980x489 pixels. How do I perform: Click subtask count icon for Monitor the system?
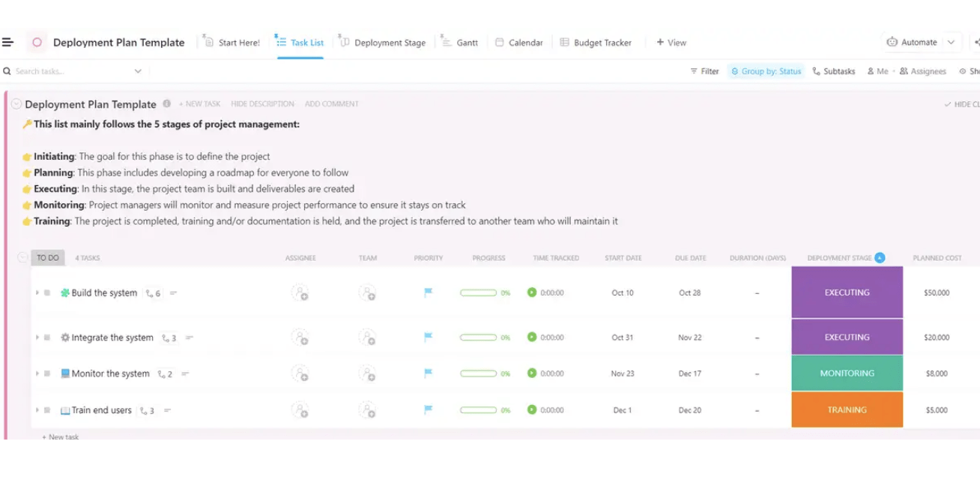pos(166,374)
